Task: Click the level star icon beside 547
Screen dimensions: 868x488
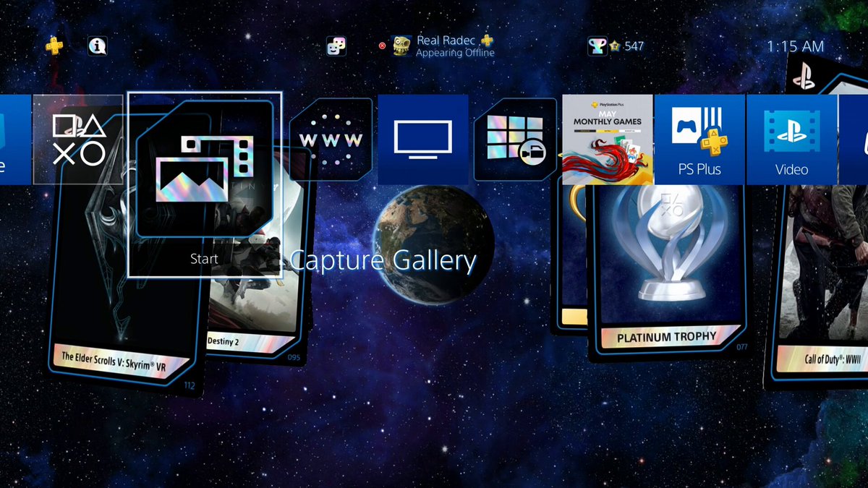Action: (615, 46)
